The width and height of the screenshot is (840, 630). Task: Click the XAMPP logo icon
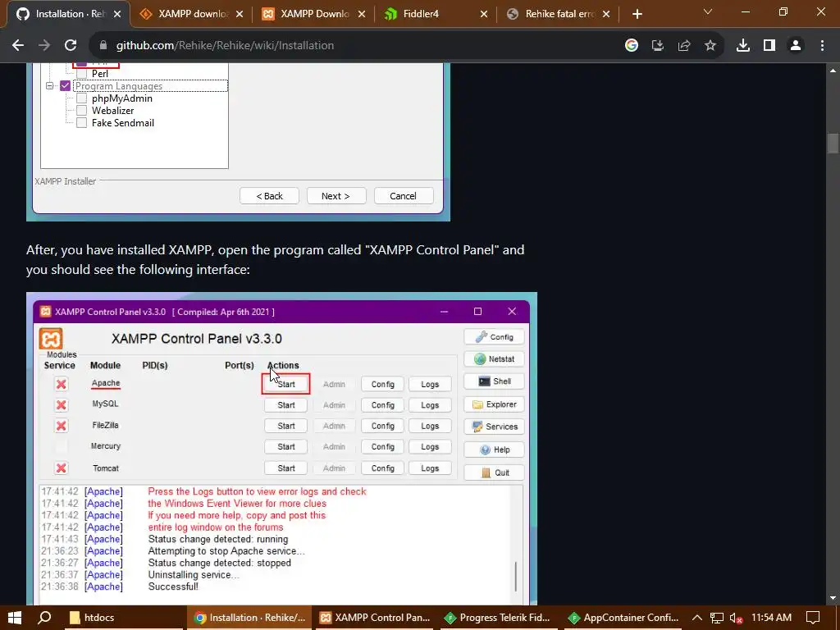pyautogui.click(x=51, y=339)
